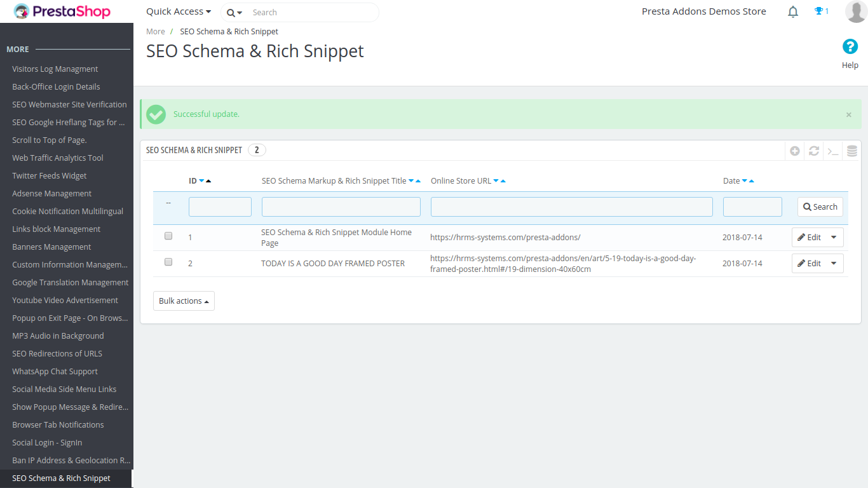The width and height of the screenshot is (868, 488).
Task: Open the trophy achievements icon
Action: coord(822,11)
